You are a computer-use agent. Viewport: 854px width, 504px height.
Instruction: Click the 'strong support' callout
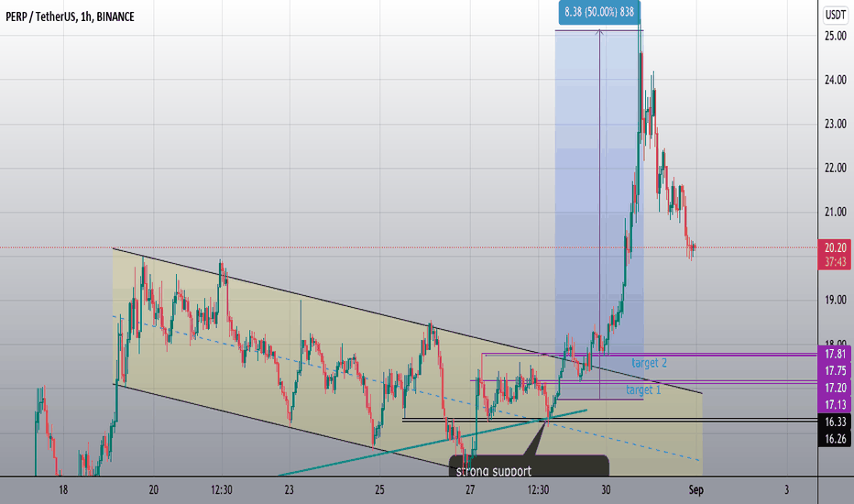pos(529,466)
